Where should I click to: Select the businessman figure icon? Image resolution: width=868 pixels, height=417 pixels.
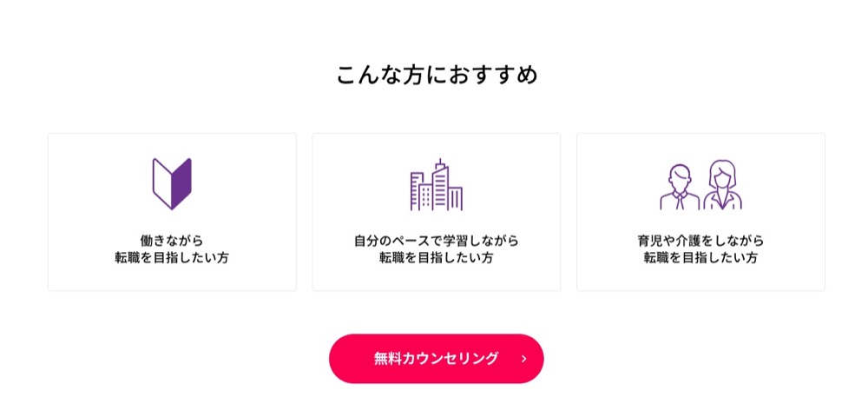tap(680, 187)
